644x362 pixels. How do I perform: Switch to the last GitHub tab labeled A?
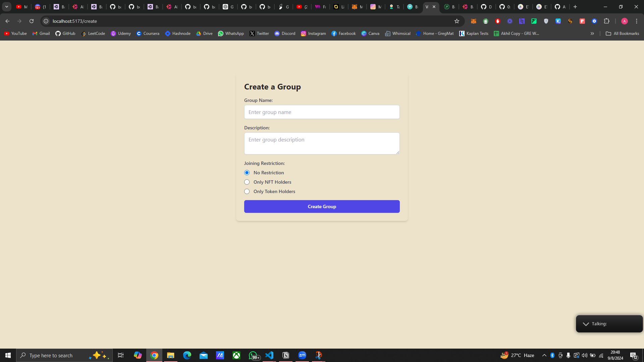click(x=560, y=7)
